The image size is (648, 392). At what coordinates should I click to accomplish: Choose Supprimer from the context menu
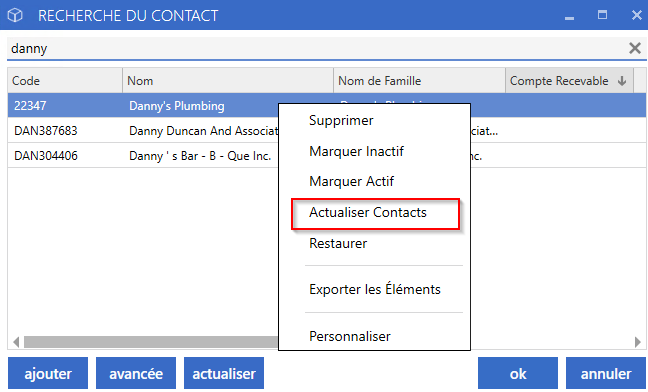pos(341,120)
